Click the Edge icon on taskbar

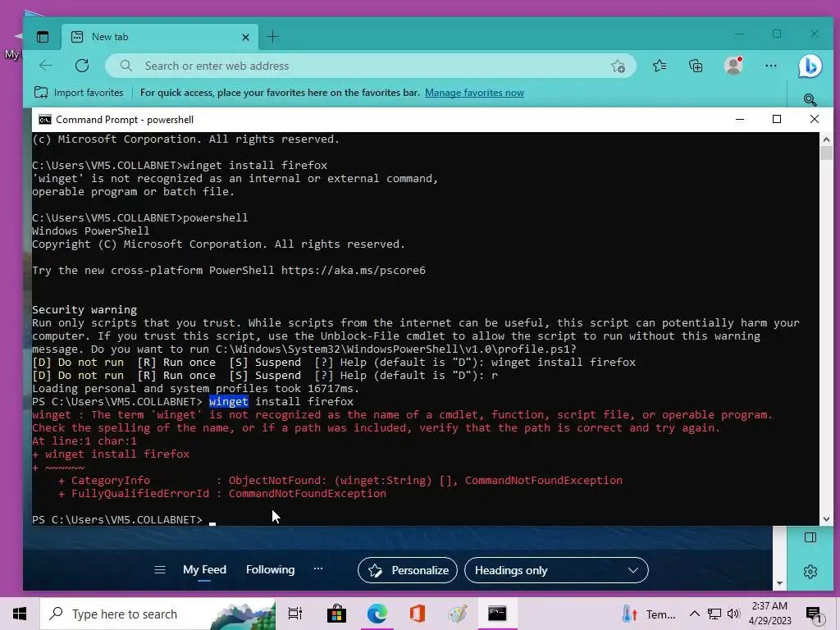377,614
